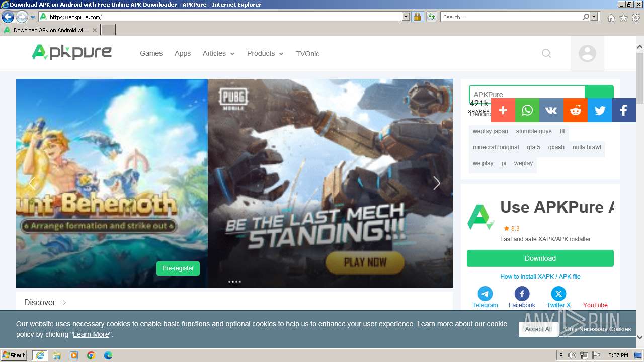Click the YouTube link

(595, 305)
